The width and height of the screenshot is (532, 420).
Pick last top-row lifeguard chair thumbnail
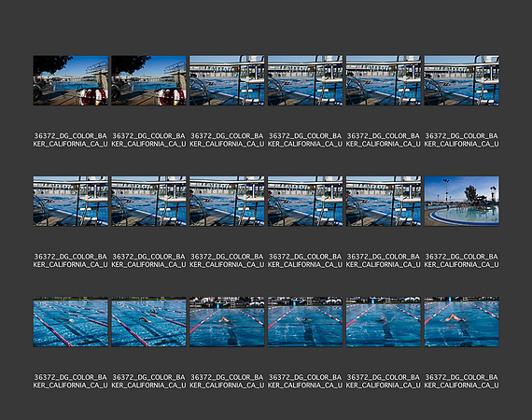click(461, 80)
